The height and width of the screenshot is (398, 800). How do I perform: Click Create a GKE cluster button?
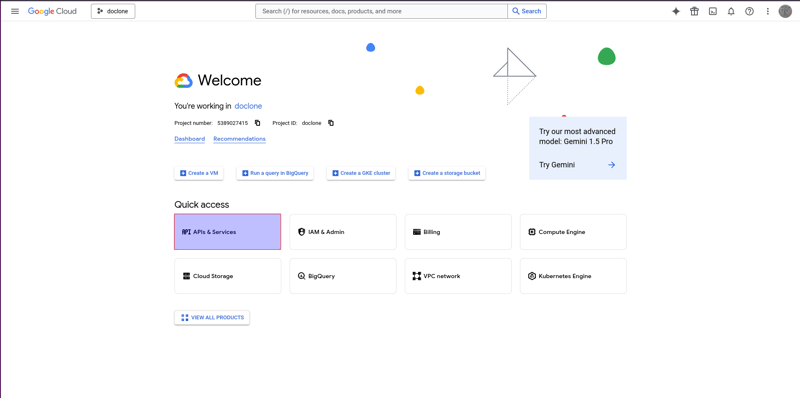tap(361, 173)
